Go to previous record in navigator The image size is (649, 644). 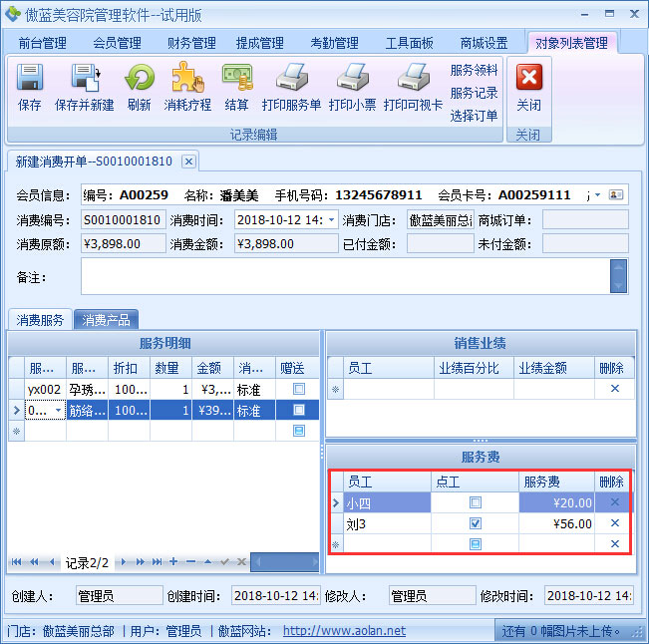pyautogui.click(x=52, y=562)
